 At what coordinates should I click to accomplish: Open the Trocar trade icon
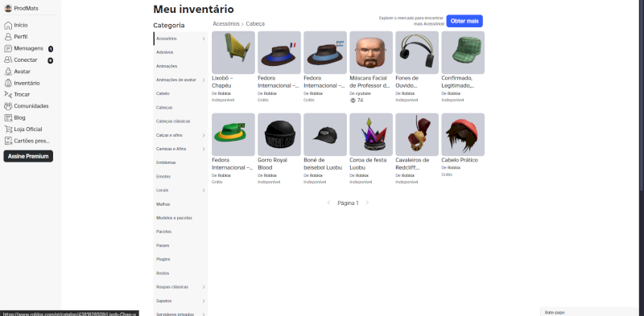8,94
